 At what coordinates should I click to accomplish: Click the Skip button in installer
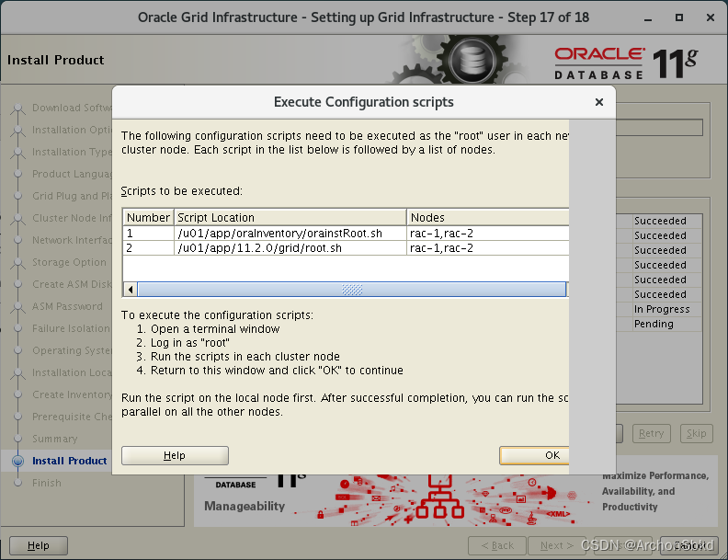tap(696, 434)
